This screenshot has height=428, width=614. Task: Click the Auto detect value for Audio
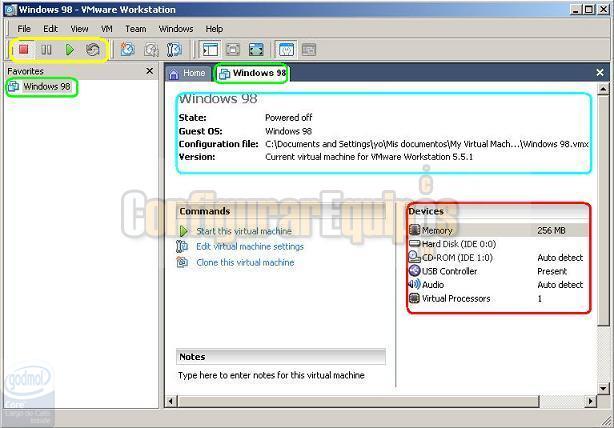[x=560, y=284]
